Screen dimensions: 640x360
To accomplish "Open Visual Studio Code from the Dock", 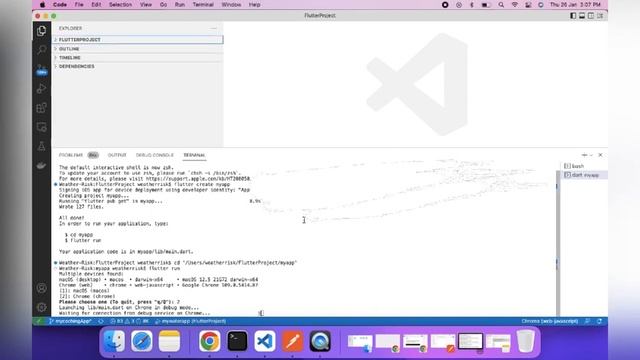I will point(265,341).
